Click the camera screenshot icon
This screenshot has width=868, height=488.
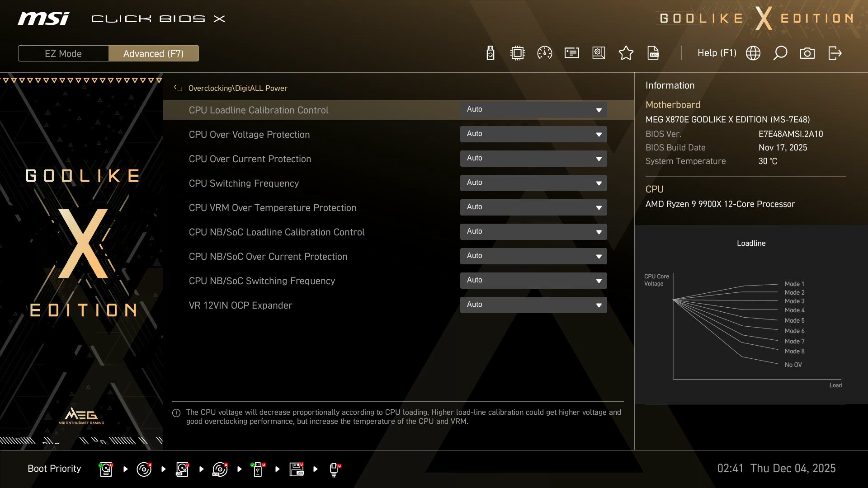coord(807,53)
